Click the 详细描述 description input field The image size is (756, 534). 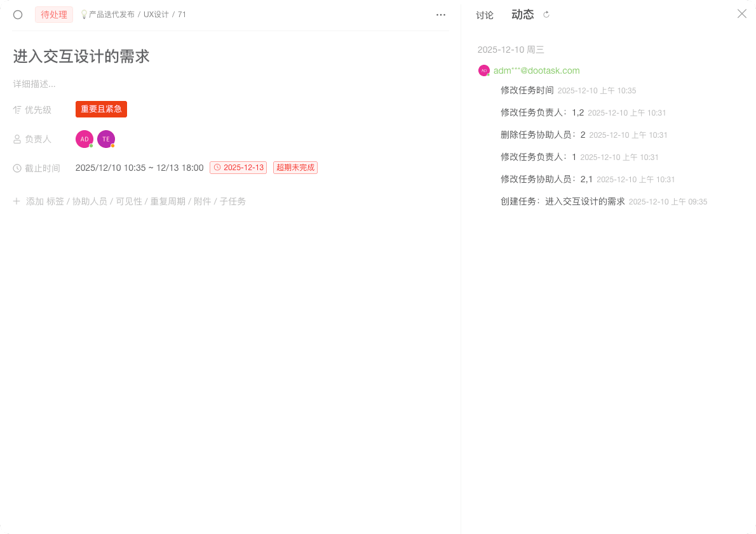coord(34,84)
